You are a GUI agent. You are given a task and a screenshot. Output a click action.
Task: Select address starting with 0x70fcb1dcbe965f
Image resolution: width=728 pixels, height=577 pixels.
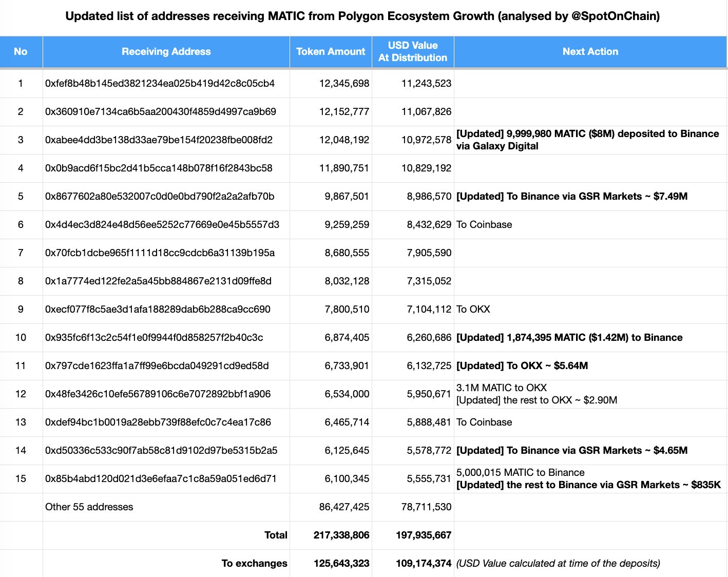click(160, 253)
